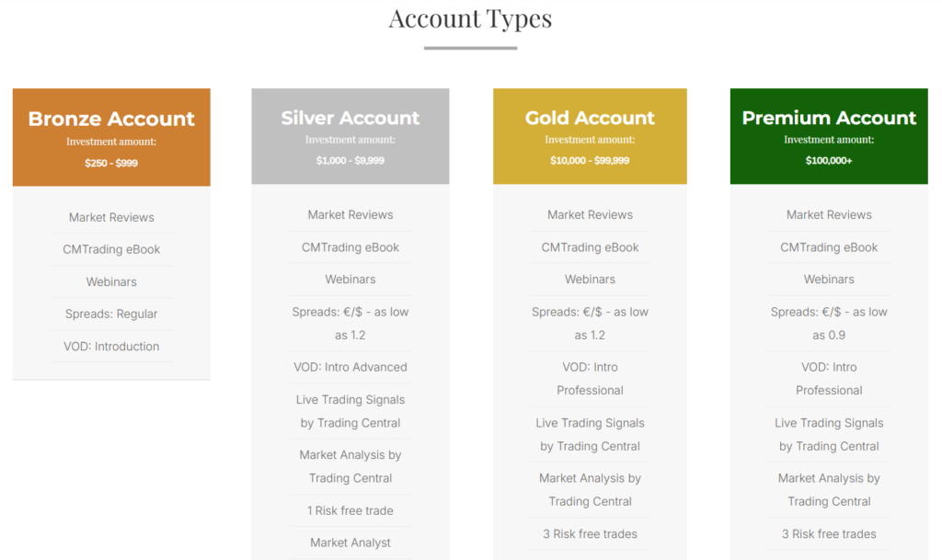This screenshot has height=560, width=942.
Task: Click Spreads: Regular in the Bronze account
Action: (x=111, y=314)
